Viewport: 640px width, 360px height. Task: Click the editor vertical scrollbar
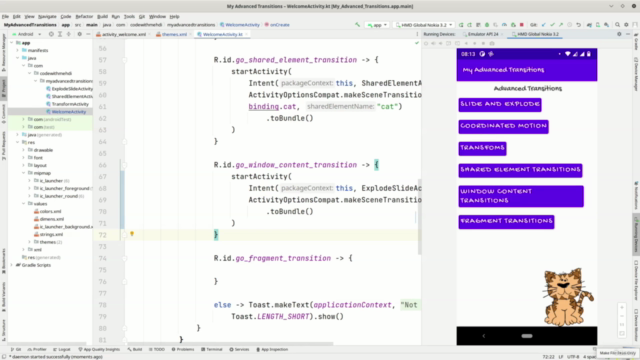[420, 216]
